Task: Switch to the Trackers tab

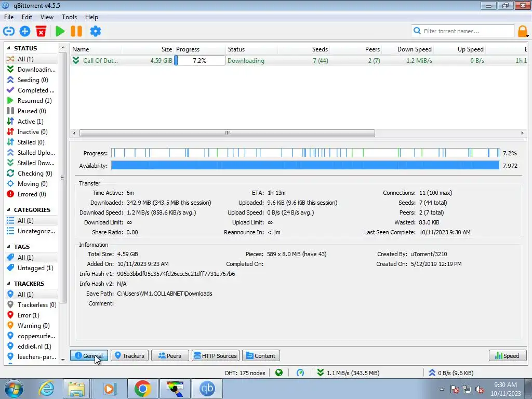Action: click(129, 355)
